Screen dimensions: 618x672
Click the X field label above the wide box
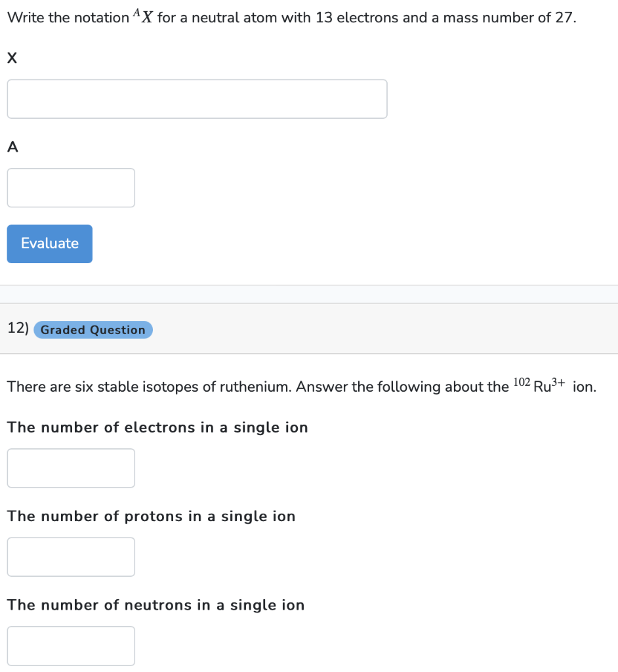coord(11,58)
